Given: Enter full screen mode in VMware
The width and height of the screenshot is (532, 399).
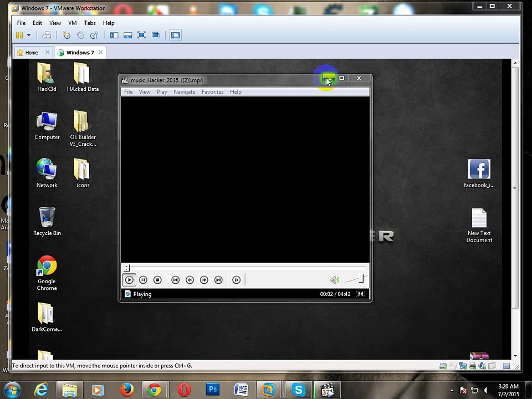Looking at the screenshot, I should (141, 35).
